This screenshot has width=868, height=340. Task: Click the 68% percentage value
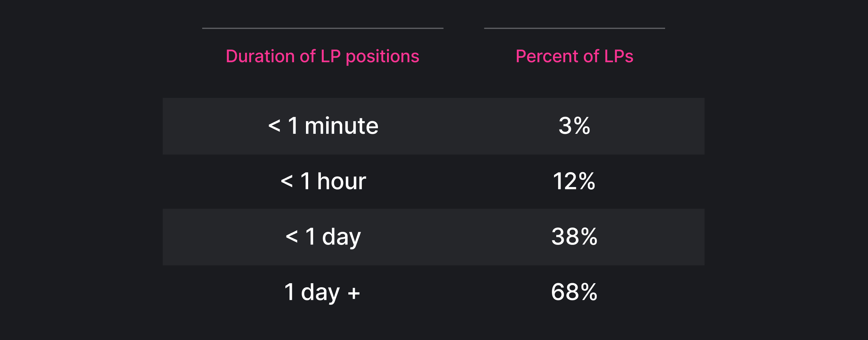(574, 292)
